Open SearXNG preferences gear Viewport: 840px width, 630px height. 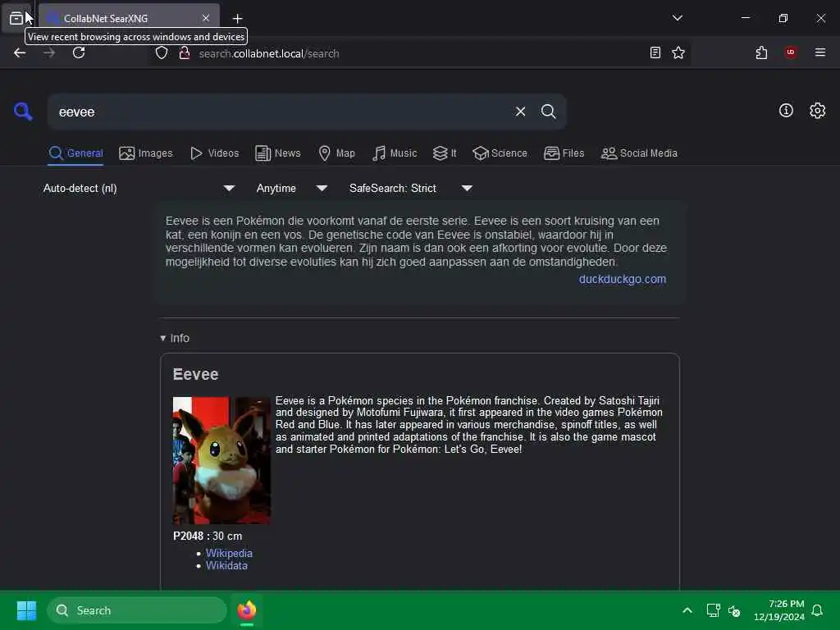pos(817,111)
